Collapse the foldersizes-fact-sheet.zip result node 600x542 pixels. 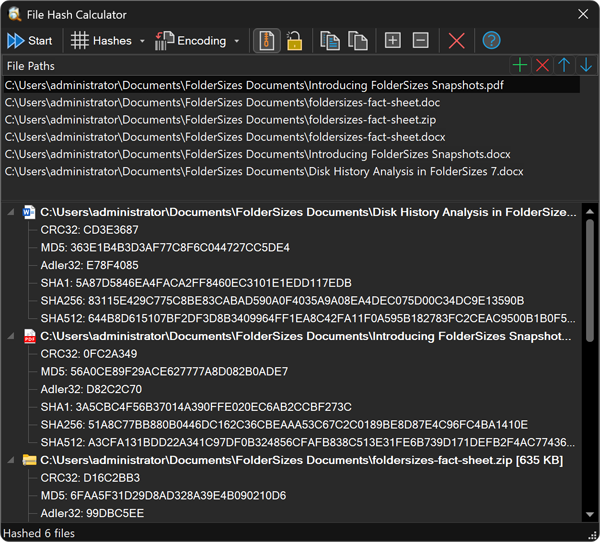point(11,460)
